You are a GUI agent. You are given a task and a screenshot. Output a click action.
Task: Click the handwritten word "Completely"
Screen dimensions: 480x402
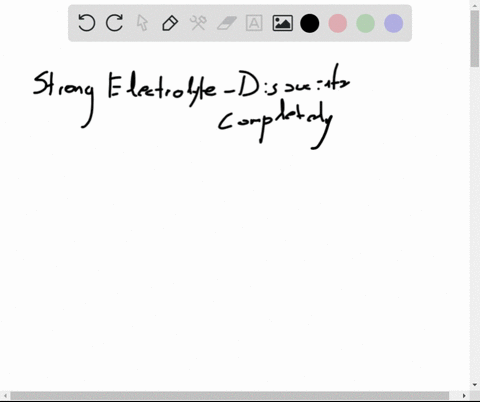(275, 125)
